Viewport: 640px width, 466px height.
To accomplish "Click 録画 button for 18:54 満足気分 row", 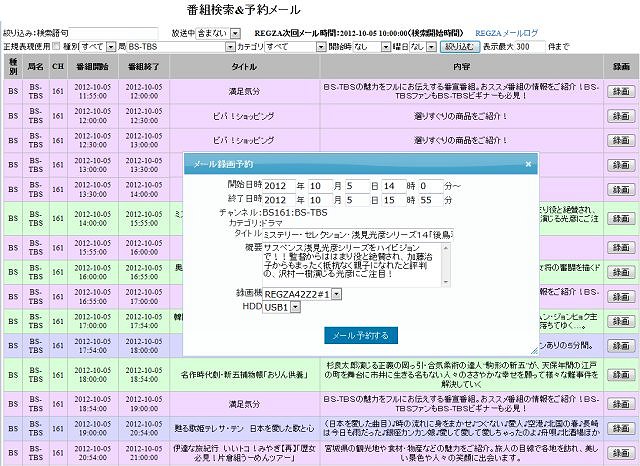I will point(621,404).
